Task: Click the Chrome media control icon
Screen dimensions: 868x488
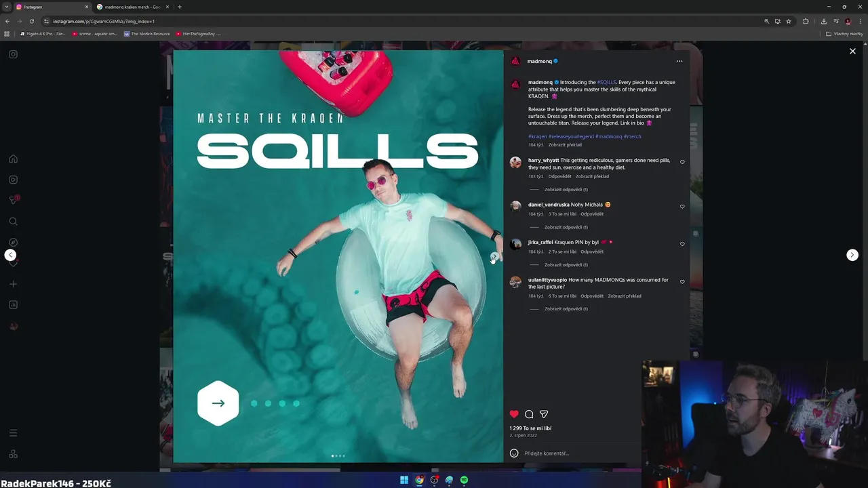Action: pos(836,21)
